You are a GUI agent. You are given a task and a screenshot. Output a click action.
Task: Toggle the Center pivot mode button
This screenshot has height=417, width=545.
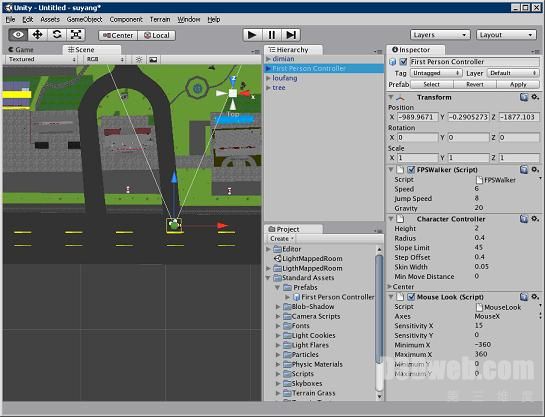pyautogui.click(x=118, y=35)
